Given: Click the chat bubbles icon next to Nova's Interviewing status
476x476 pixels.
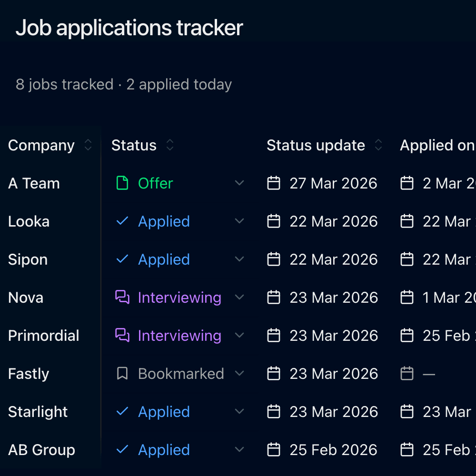Looking at the screenshot, I should coord(122,297).
